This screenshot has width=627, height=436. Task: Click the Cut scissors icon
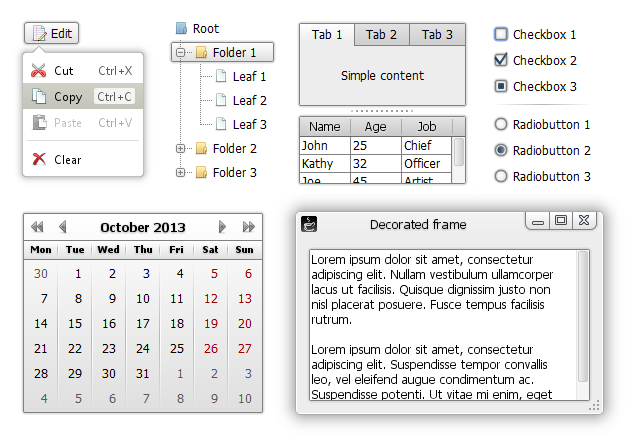tap(38, 70)
